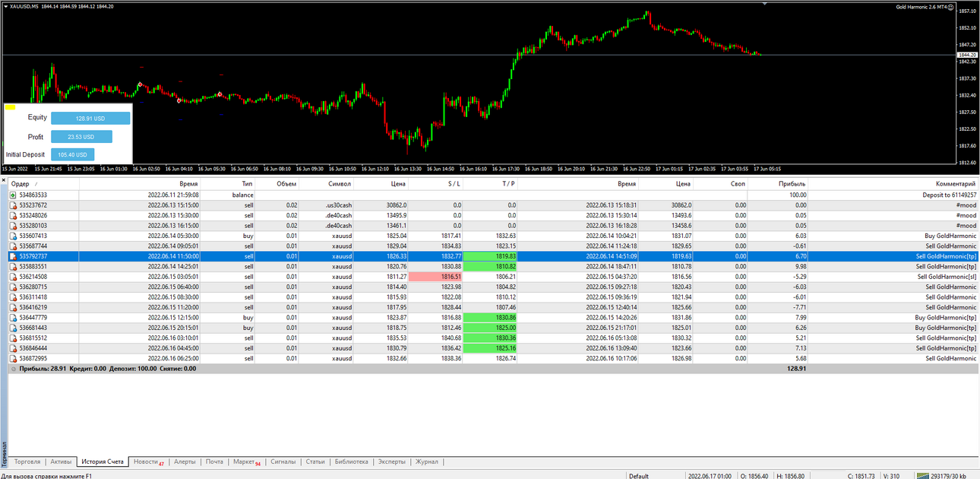Click the order icon beside 536872995

(13, 358)
